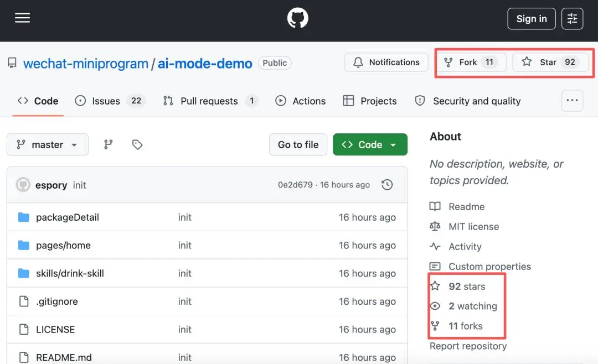Screen dimensions: 598x364
Task: View all branches via branch icon
Action: pyautogui.click(x=109, y=144)
